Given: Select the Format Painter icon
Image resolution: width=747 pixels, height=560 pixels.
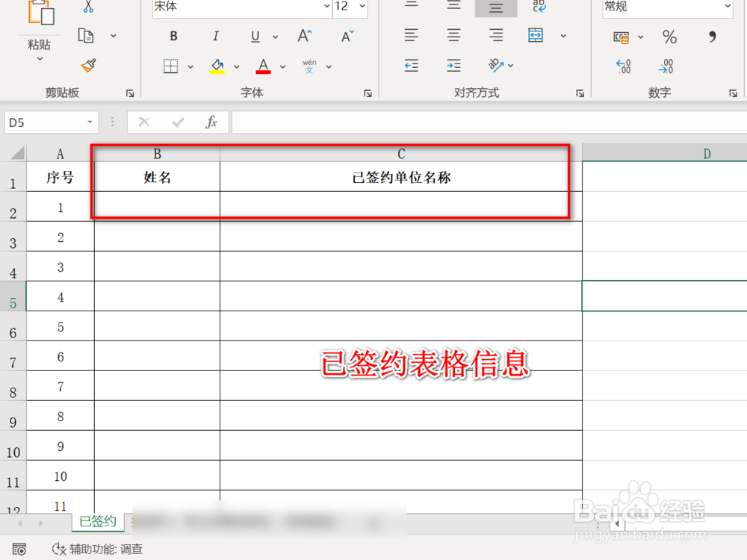Looking at the screenshot, I should pyautogui.click(x=87, y=66).
